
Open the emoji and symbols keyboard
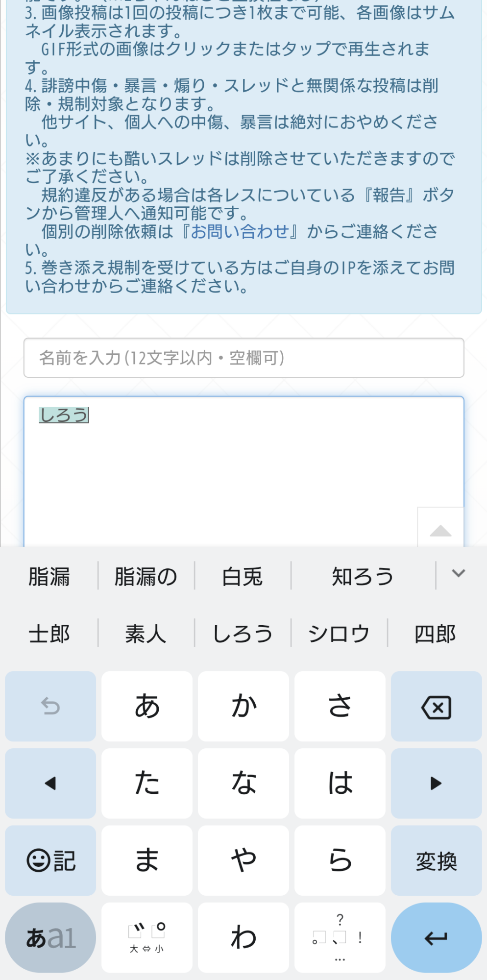click(x=50, y=860)
